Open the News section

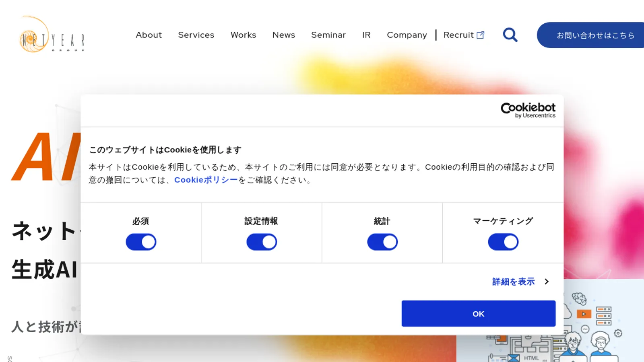pyautogui.click(x=284, y=35)
